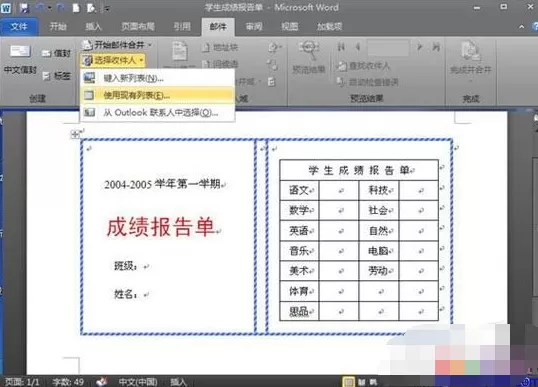Image resolution: width=538 pixels, height=387 pixels.
Task: Collapse the 选择收件人 dropdown button
Action: [113, 60]
